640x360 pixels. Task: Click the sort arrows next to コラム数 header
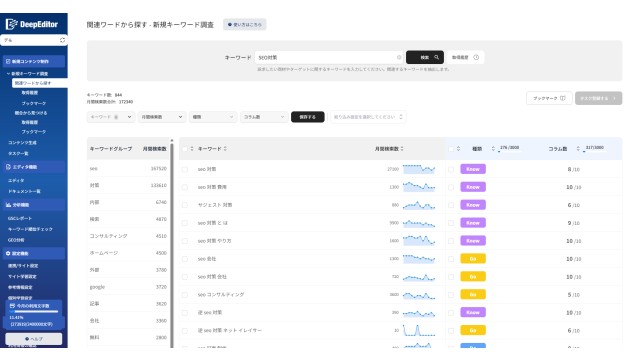pyautogui.click(x=578, y=149)
